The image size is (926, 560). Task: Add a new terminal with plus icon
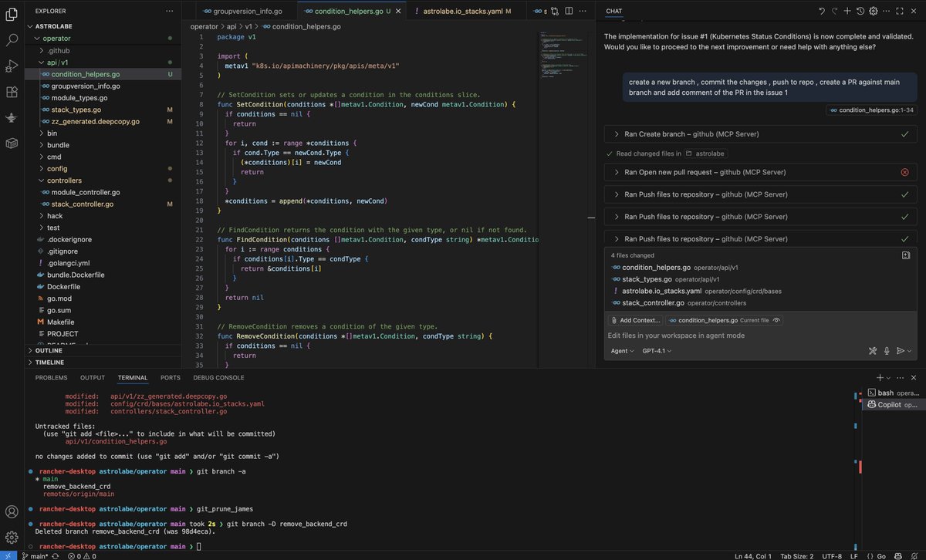click(880, 378)
